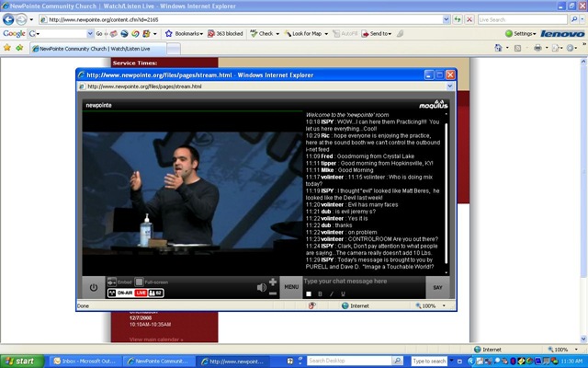This screenshot has height=368, width=588.
Task: Toggle bold formatting in the chat
Action: click(320, 294)
